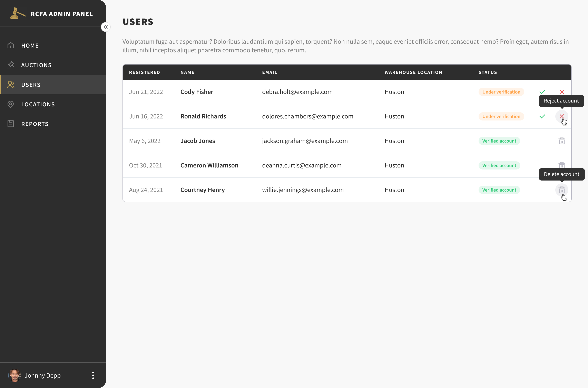Click the Aug 24, 2021 date
Viewport: 588px width, 388px height.
[146, 190]
